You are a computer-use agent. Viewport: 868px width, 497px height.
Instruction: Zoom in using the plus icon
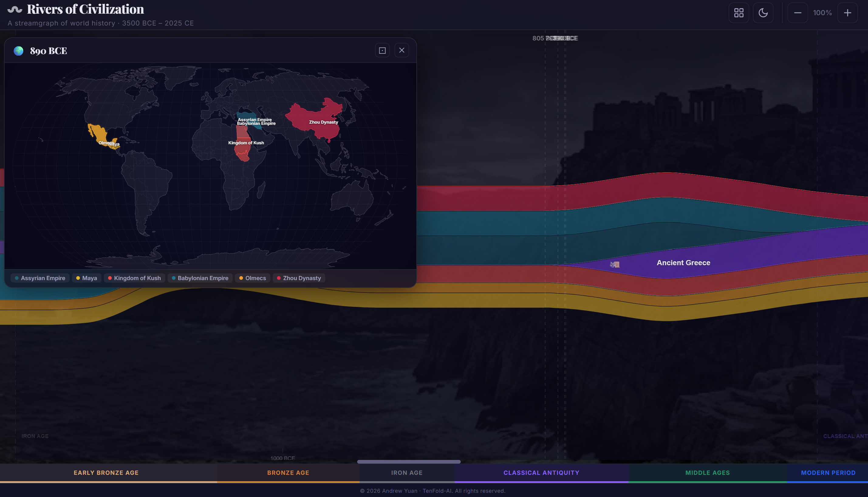pos(848,13)
